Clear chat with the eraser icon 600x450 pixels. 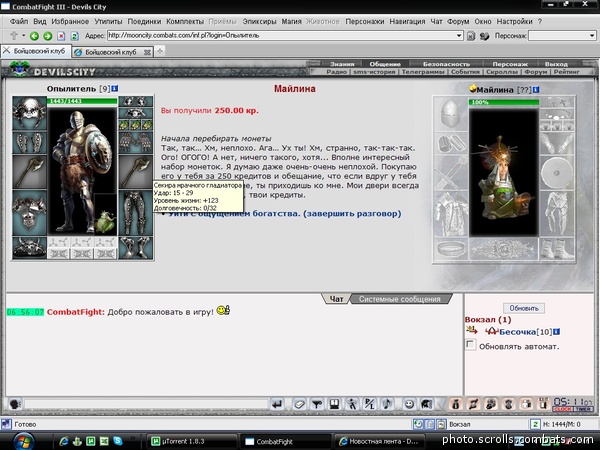[299, 404]
